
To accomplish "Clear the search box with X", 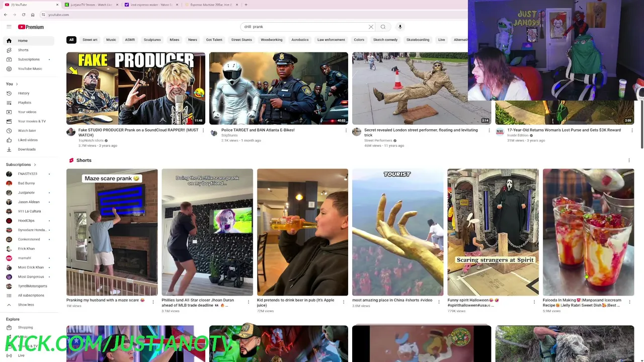I will 371,27.
